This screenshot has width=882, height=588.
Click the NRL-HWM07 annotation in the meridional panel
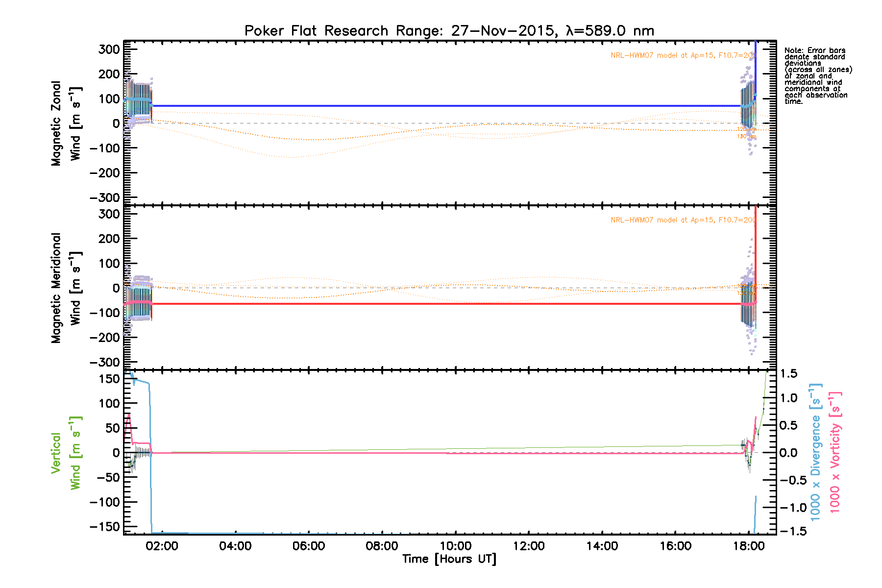pos(683,220)
